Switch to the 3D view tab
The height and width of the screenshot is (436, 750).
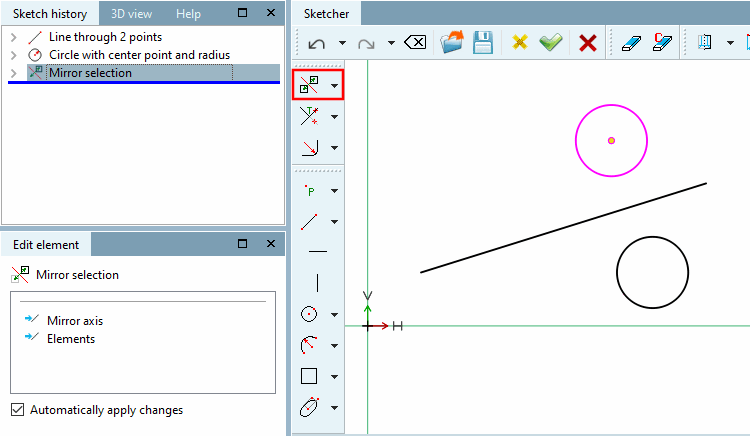tap(132, 14)
